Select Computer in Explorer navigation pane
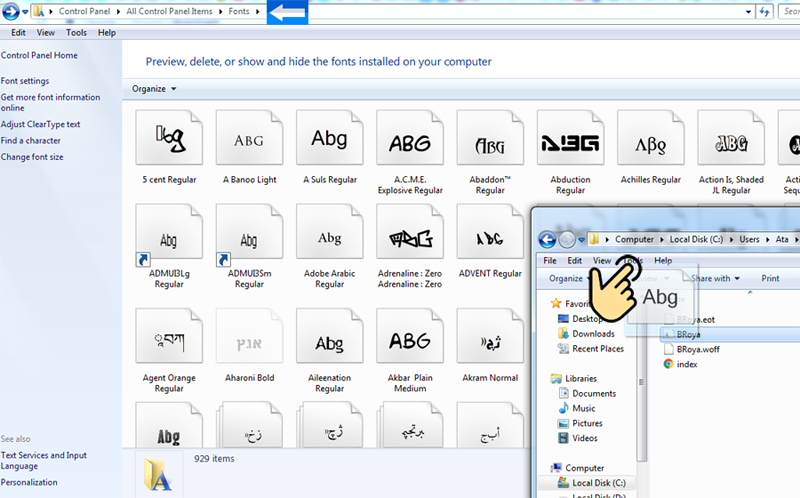This screenshot has width=800, height=498. coord(578,468)
